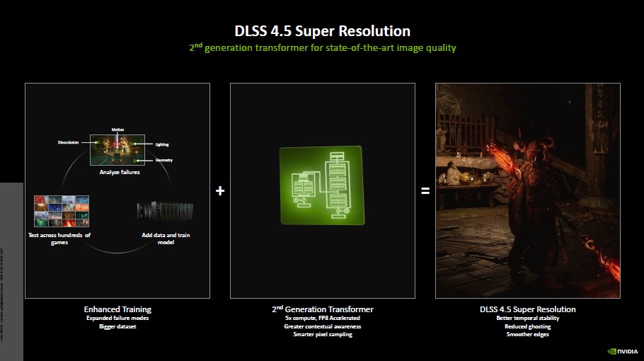Click the 'Geometry' annotation label
644x361 pixels.
tap(164, 160)
